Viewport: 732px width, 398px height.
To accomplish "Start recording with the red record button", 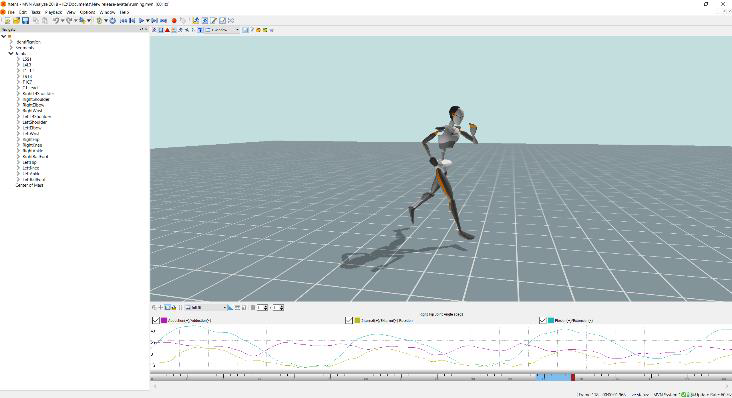I will click(174, 21).
